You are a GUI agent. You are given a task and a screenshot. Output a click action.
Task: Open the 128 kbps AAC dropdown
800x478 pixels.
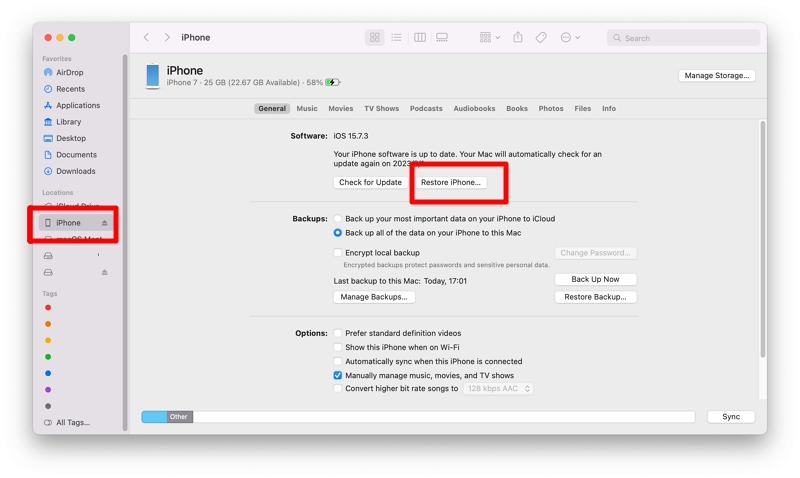(x=498, y=389)
